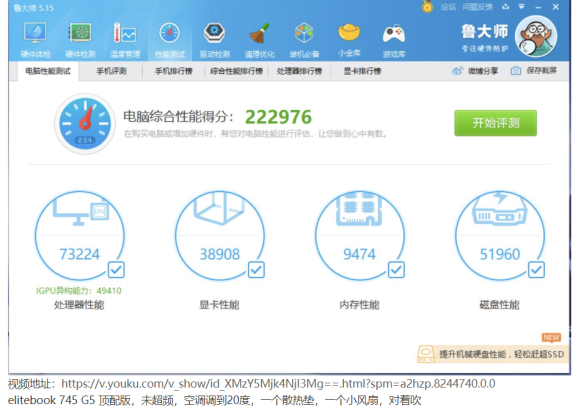Image resolution: width=581 pixels, height=409 pixels.
Task: Click the 鲁大师 mascot avatar
Action: [536, 36]
